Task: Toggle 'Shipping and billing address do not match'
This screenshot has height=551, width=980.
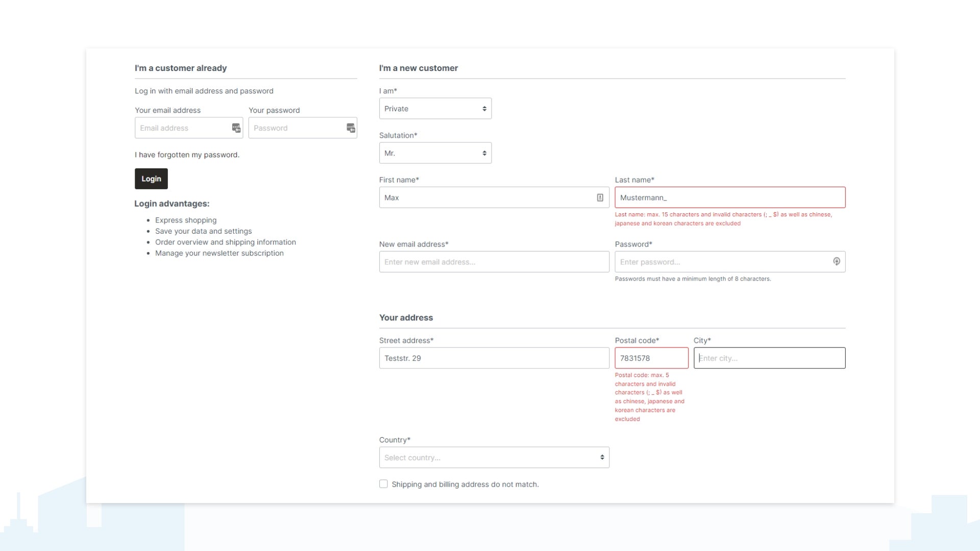Action: point(384,484)
